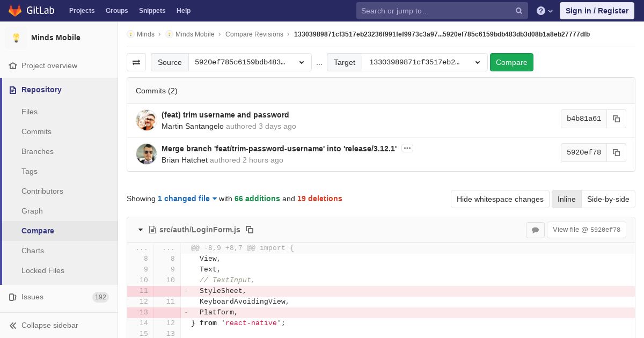Open View file @ 5920ef78
The width and height of the screenshot is (644, 338).
[586, 230]
